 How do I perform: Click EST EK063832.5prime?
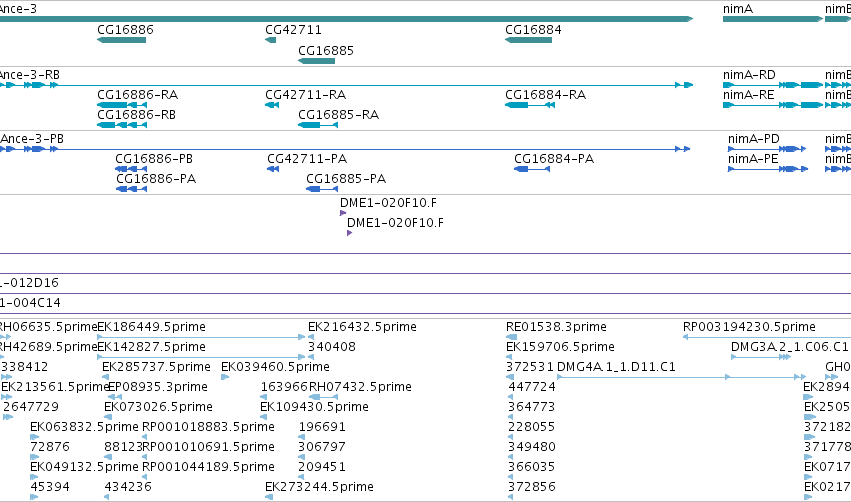point(34,437)
